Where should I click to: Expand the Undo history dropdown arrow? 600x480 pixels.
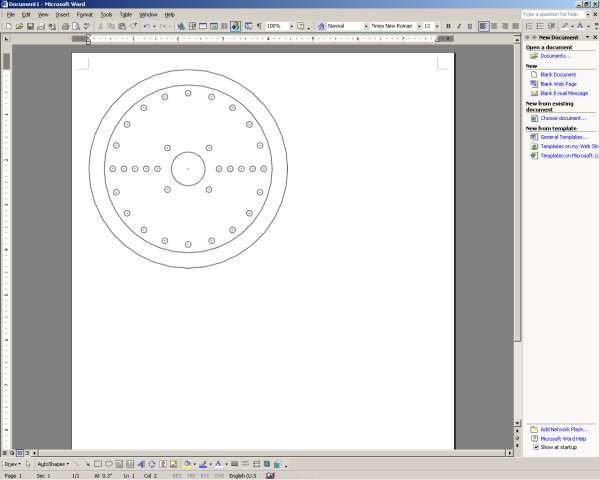(x=154, y=26)
